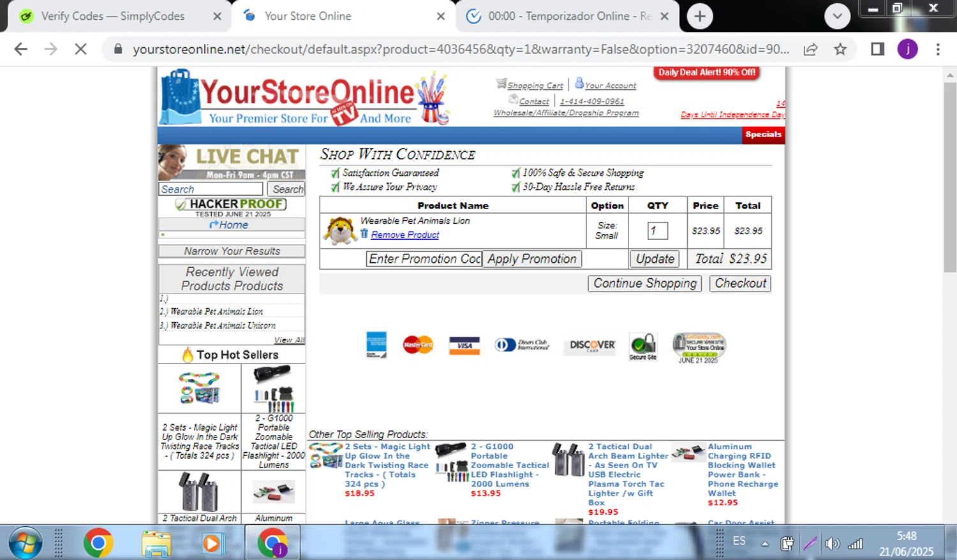Click the Visa card icon
957x560 pixels.
[x=464, y=346]
